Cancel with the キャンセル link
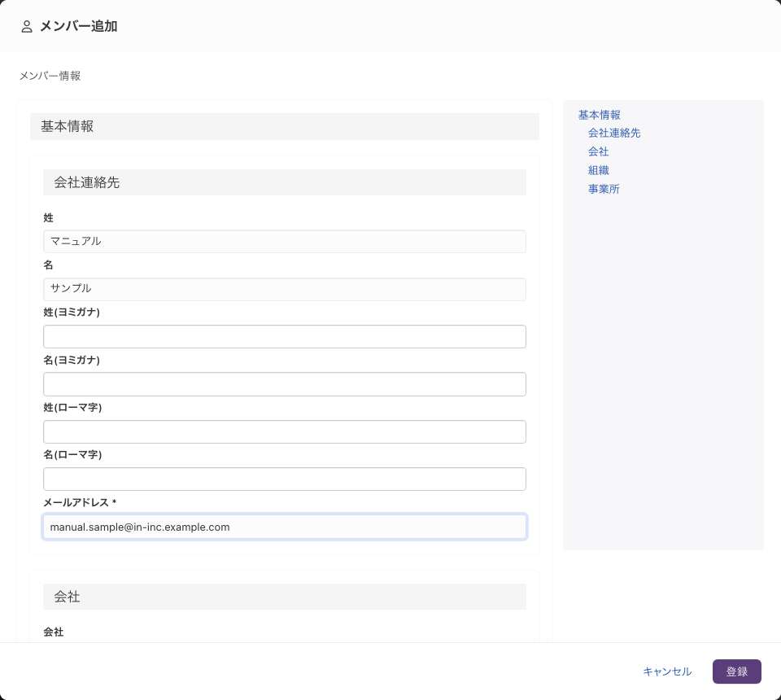781x700 pixels. (667, 672)
